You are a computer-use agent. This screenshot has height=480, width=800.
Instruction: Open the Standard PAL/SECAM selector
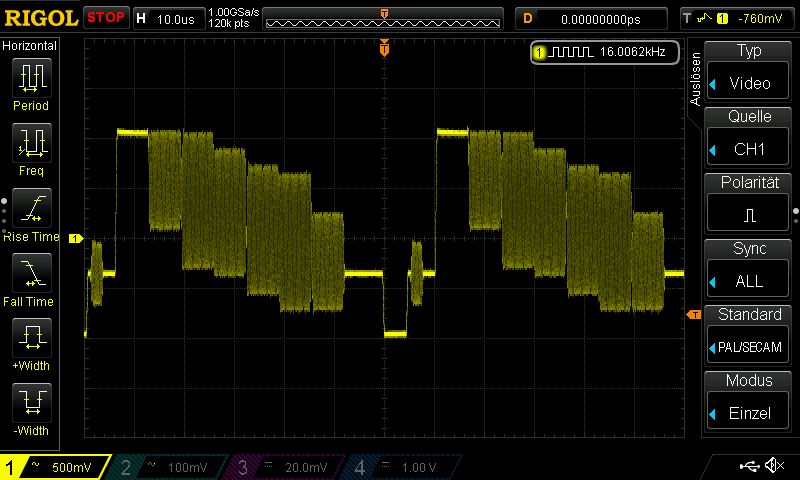(x=748, y=336)
